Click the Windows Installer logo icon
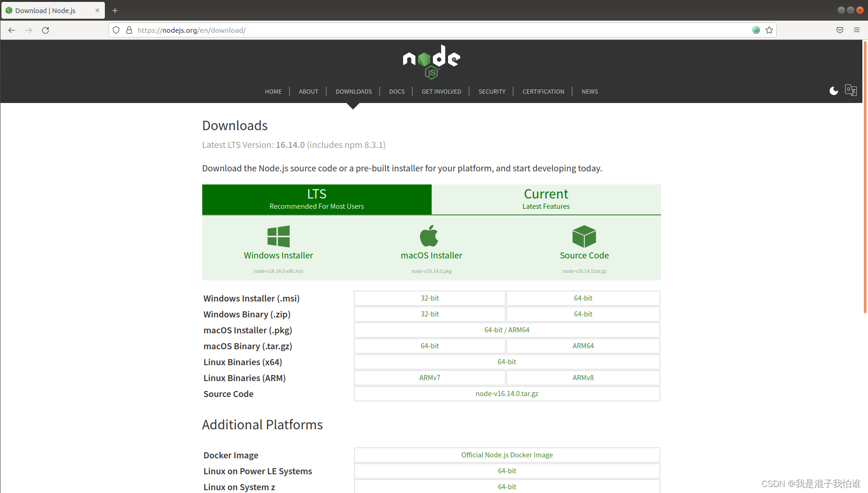Screen dimensions: 868x493 tap(279, 236)
